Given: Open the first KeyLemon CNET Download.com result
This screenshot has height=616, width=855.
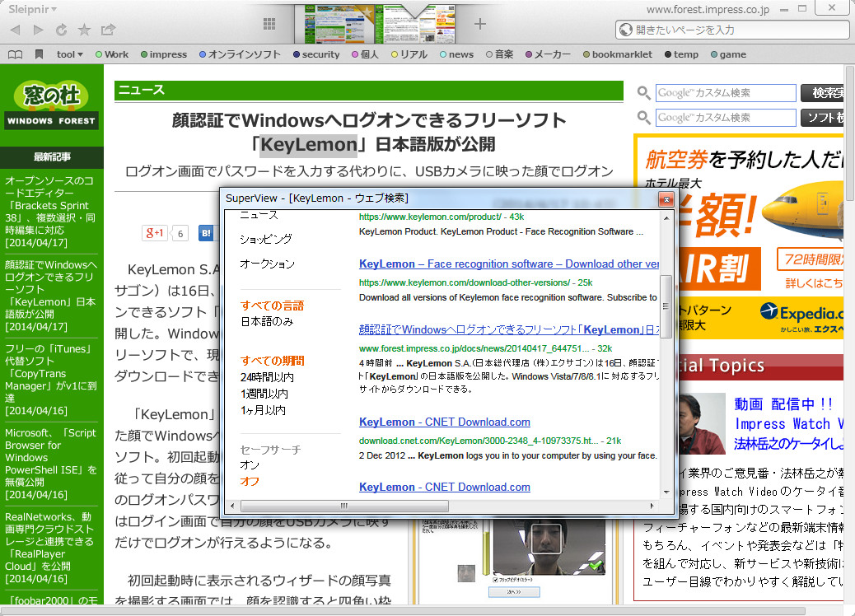Looking at the screenshot, I should 445,422.
